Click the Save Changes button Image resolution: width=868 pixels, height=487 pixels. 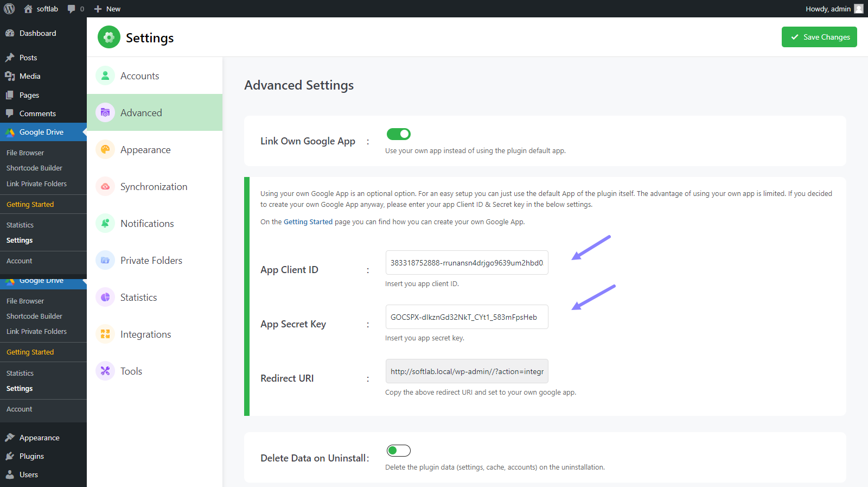(x=819, y=37)
